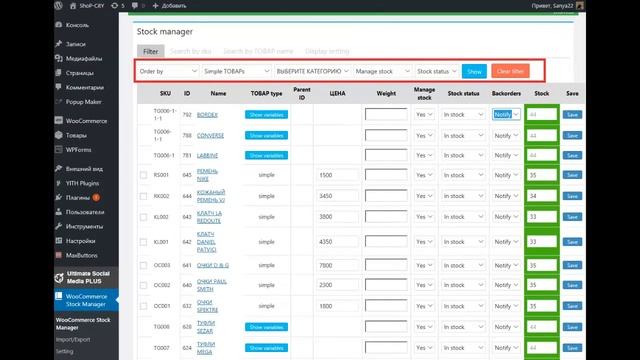This screenshot has width=640, height=360.
Task: Click the Инструменты wrench icon
Action: click(x=59, y=226)
